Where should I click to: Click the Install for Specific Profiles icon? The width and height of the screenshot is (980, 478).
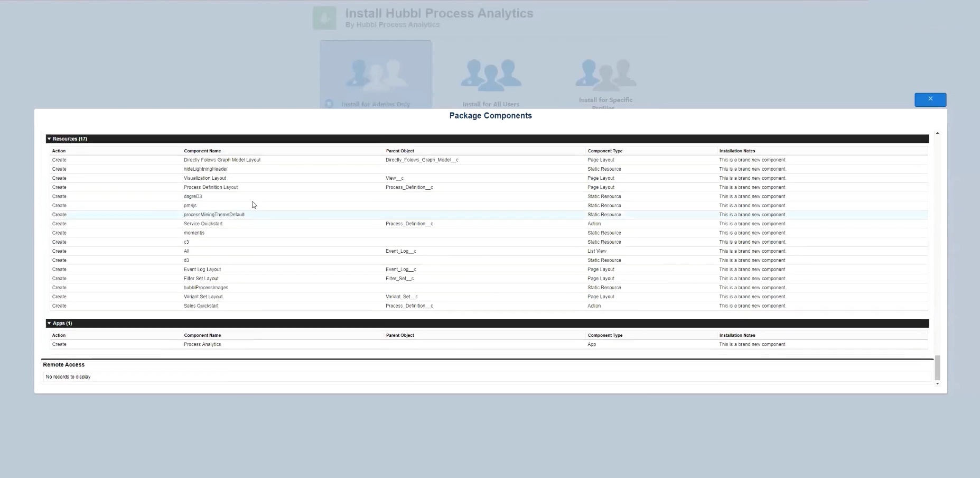pos(605,74)
